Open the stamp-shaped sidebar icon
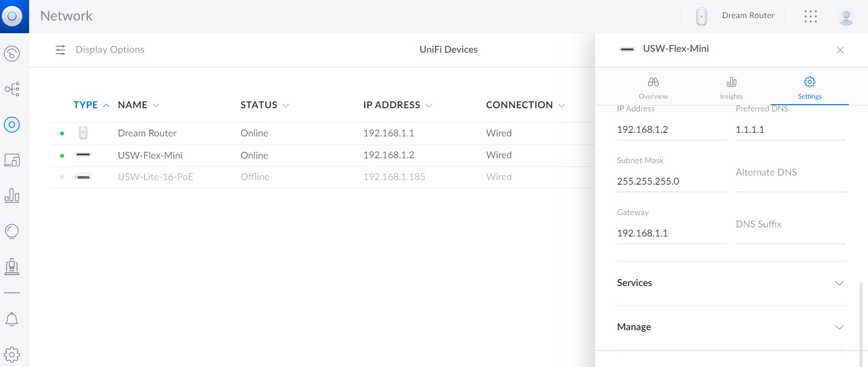 [x=12, y=266]
